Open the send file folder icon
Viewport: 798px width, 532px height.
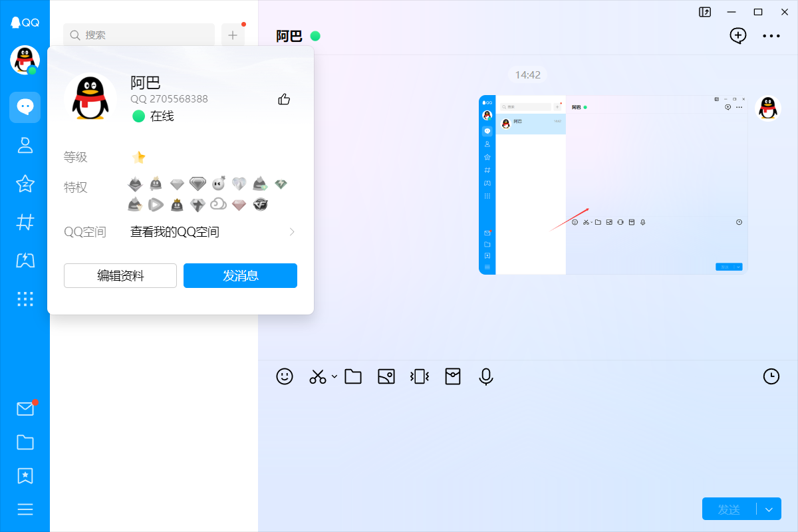pyautogui.click(x=353, y=376)
